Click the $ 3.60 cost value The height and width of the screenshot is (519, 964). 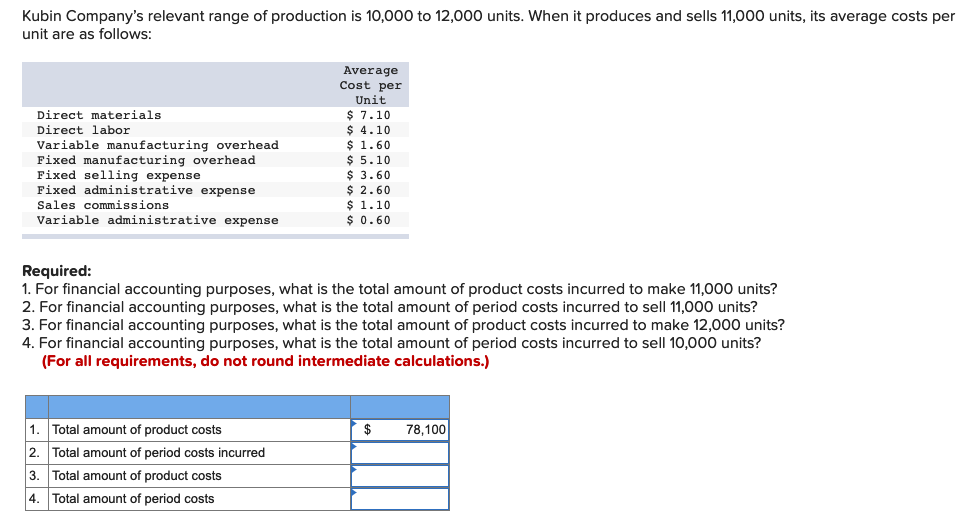(368, 175)
